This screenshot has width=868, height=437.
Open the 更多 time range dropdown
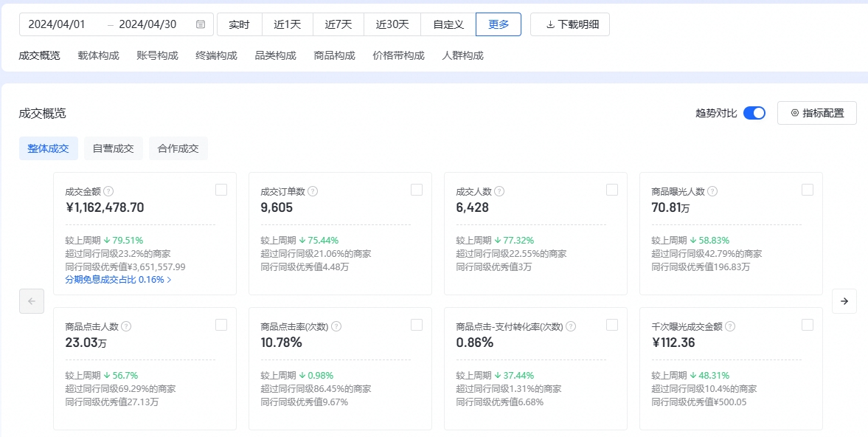(x=499, y=24)
